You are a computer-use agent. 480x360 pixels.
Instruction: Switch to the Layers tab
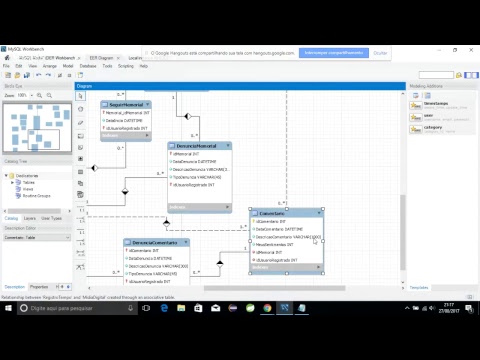point(30,218)
